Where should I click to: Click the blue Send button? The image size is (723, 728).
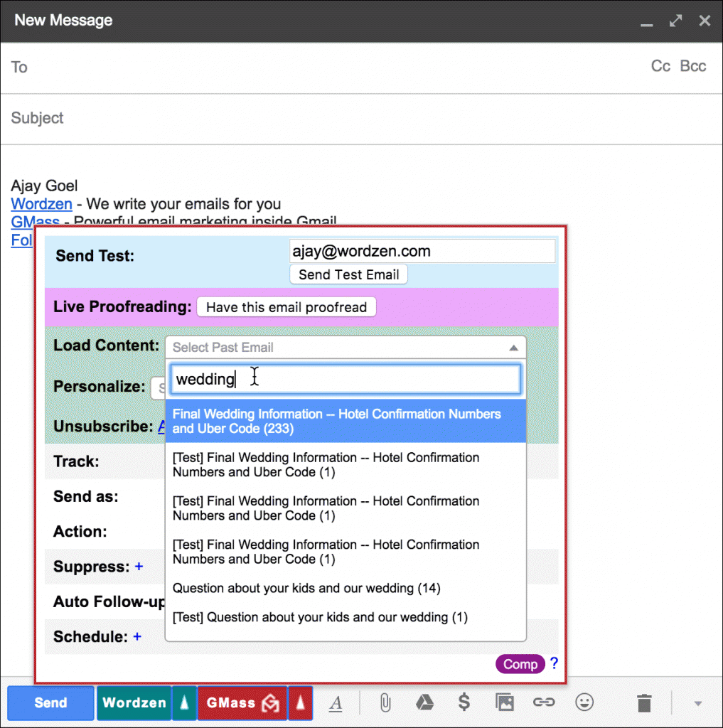coord(50,703)
